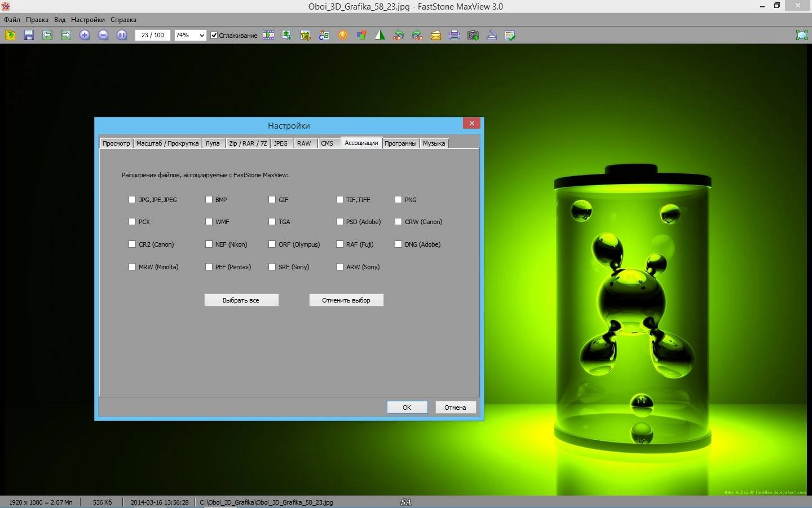Screen dimensions: 812x508
Task: Tick the NEF (Nikon) checkbox
Action: click(209, 244)
